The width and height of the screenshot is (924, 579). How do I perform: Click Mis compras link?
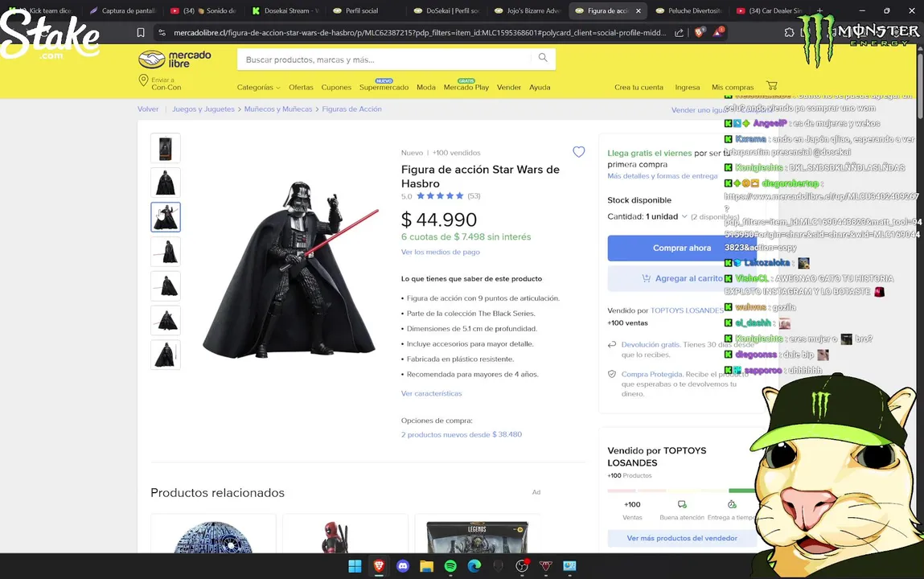[733, 87]
